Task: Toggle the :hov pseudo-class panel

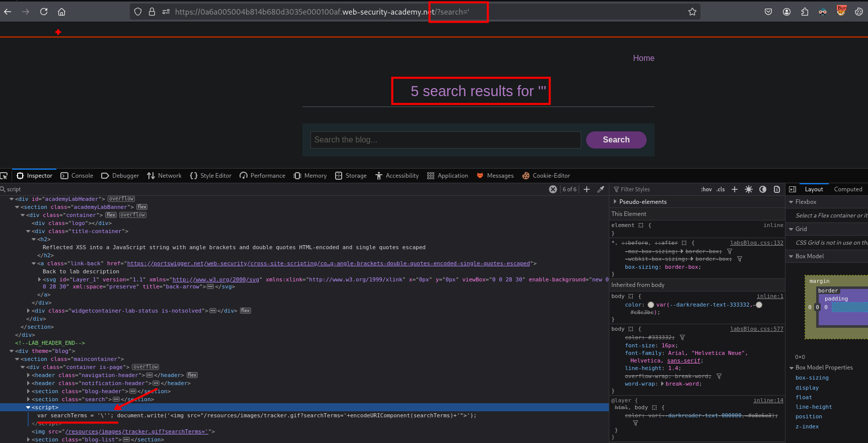Action: pyautogui.click(x=706, y=189)
